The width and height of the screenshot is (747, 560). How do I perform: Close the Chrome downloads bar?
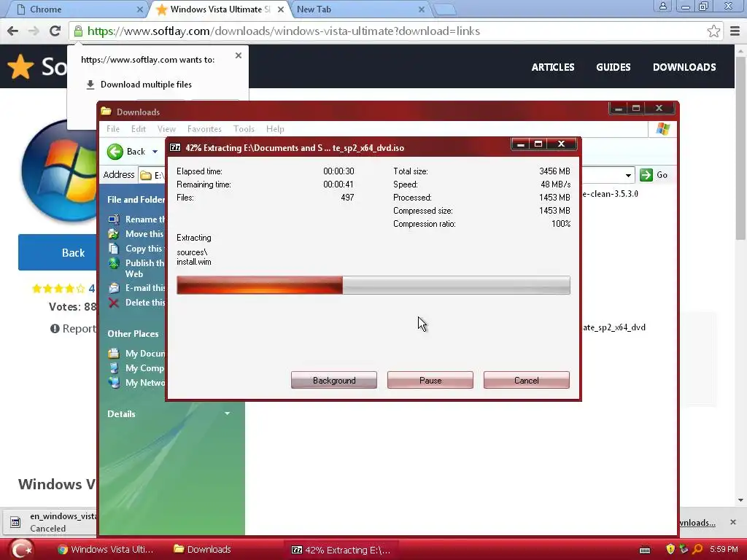733,522
